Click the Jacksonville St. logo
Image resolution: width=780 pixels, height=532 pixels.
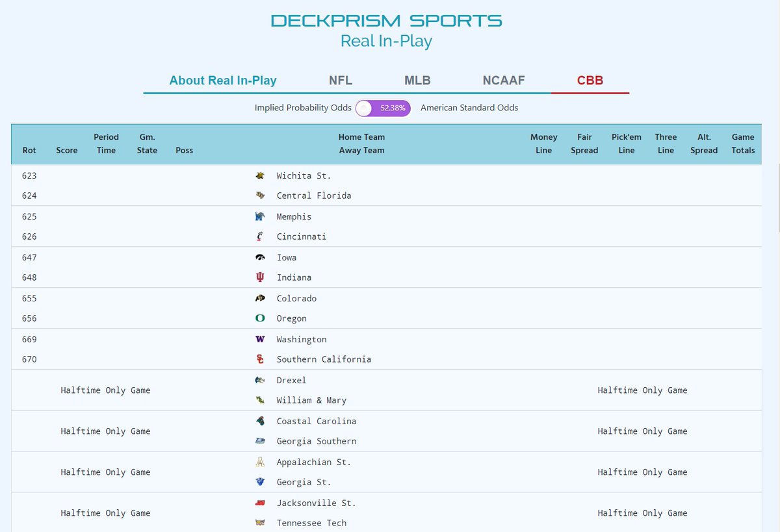[260, 503]
